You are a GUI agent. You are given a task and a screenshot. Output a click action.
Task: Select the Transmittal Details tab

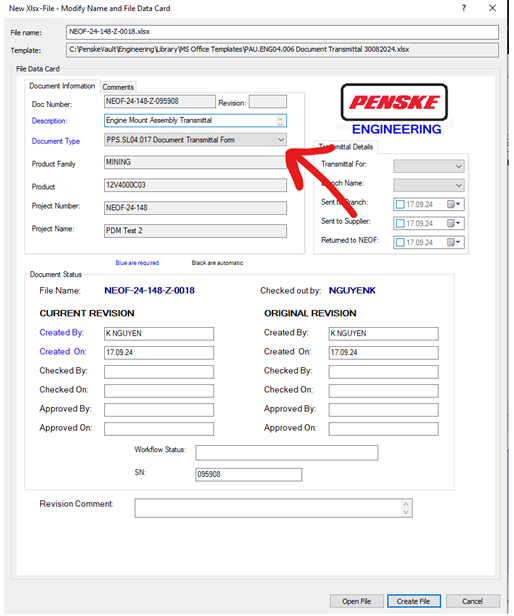tap(346, 147)
